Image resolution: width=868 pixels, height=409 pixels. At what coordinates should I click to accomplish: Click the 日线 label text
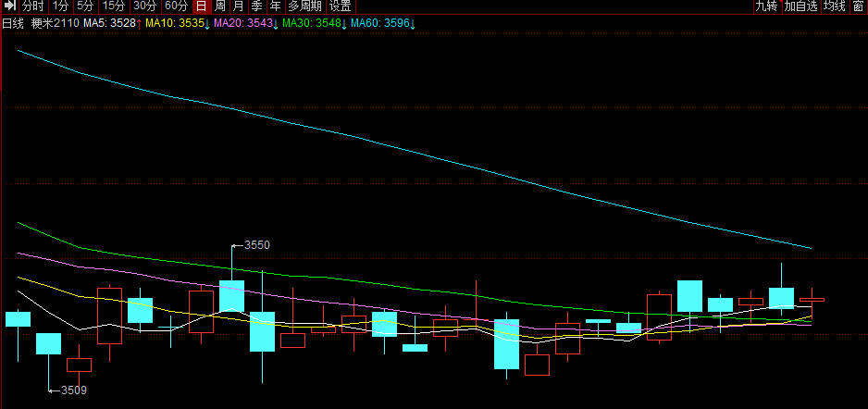(13, 23)
